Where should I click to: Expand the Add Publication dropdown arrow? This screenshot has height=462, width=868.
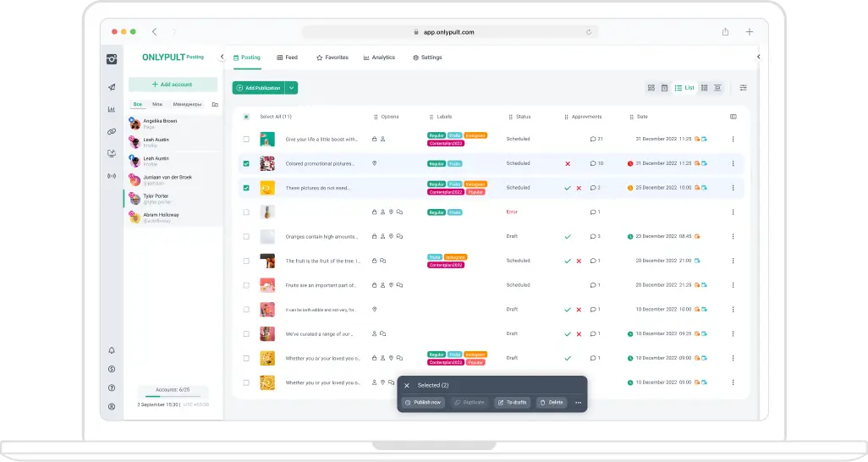291,88
